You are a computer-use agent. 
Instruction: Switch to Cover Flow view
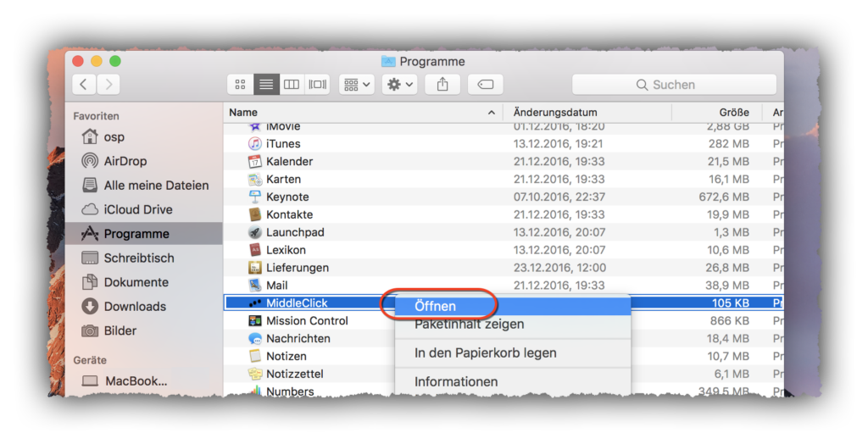(317, 84)
